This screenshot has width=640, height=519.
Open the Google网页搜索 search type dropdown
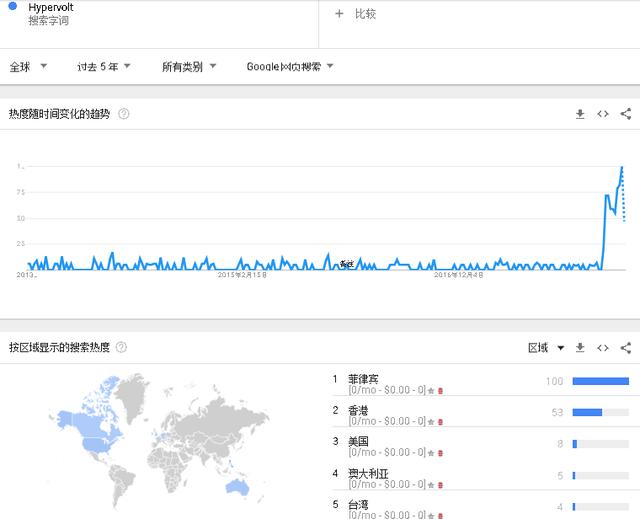(290, 67)
